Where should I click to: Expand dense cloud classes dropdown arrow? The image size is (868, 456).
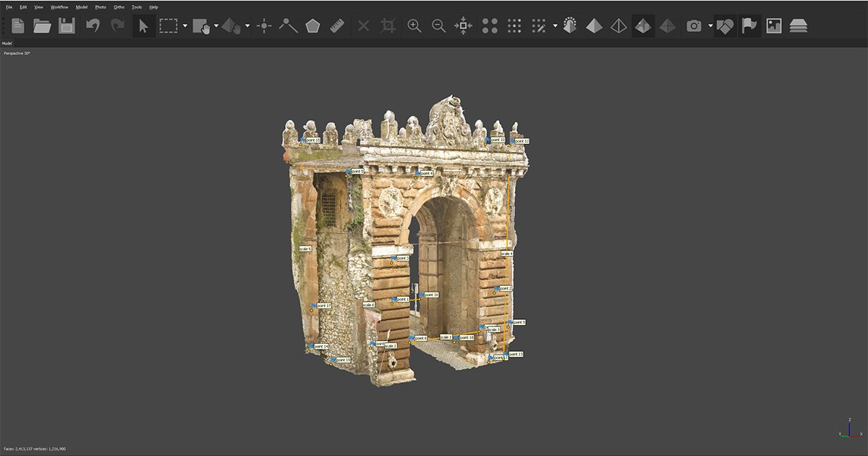555,26
